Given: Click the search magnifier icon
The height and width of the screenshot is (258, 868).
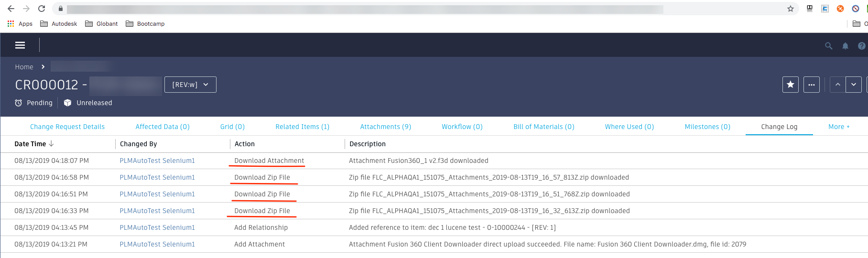Looking at the screenshot, I should point(829,46).
